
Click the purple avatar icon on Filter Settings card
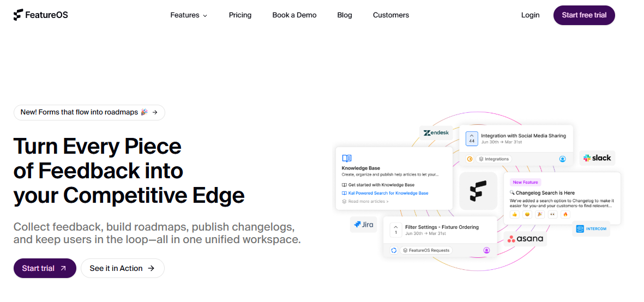487,250
